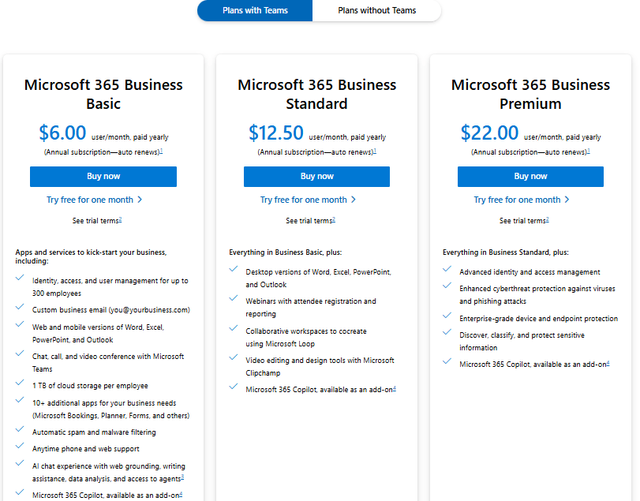
Task: Buy now for Microsoft 365 Business Basic
Action: click(103, 176)
